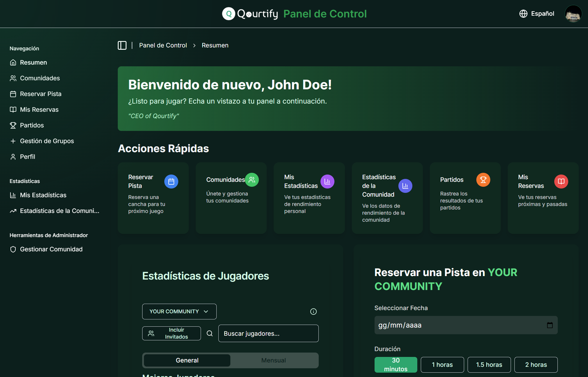Open the YOUR COMMUNITY dropdown
588x377 pixels.
pos(179,311)
